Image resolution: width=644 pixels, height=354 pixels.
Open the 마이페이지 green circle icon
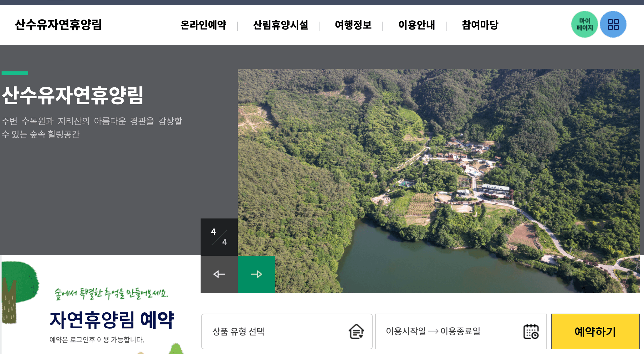tap(584, 24)
